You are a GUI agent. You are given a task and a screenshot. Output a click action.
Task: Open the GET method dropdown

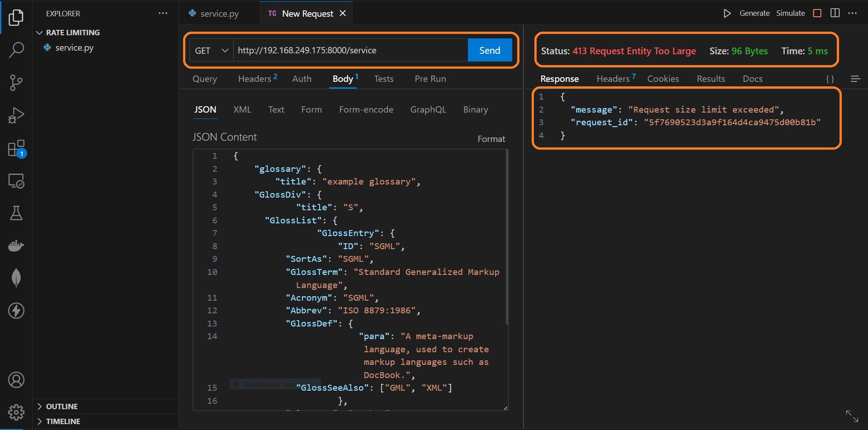tap(212, 50)
